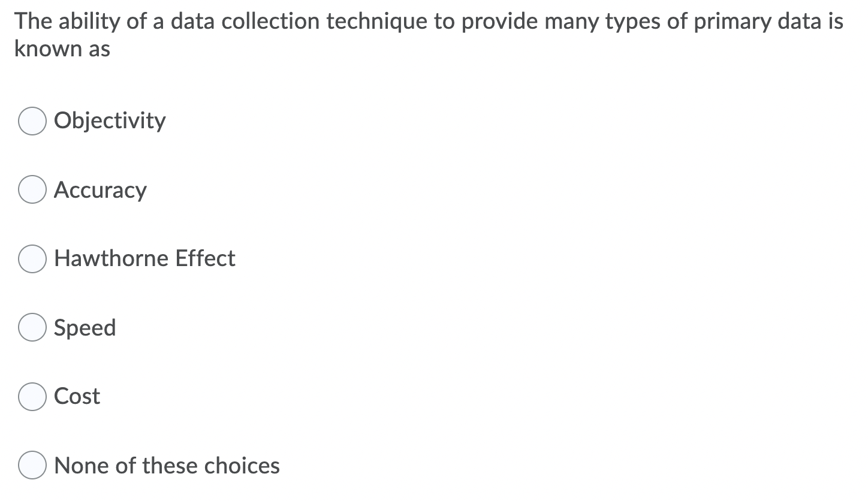Click the phrase known as in the question

click(x=62, y=49)
